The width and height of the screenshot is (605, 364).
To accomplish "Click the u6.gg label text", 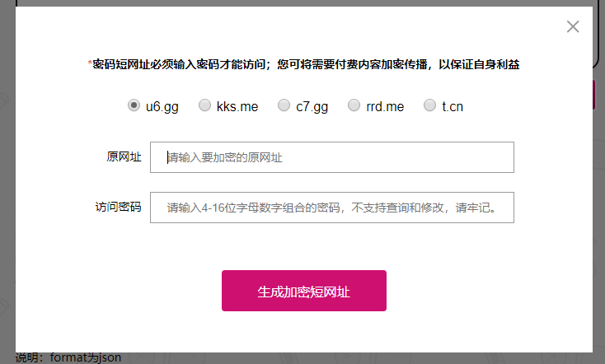I will [x=162, y=107].
